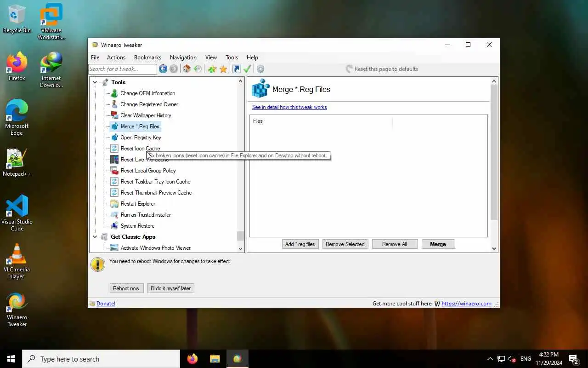Click the Recycle Bin desktop icon
Image resolution: width=588 pixels, height=368 pixels.
(17, 15)
